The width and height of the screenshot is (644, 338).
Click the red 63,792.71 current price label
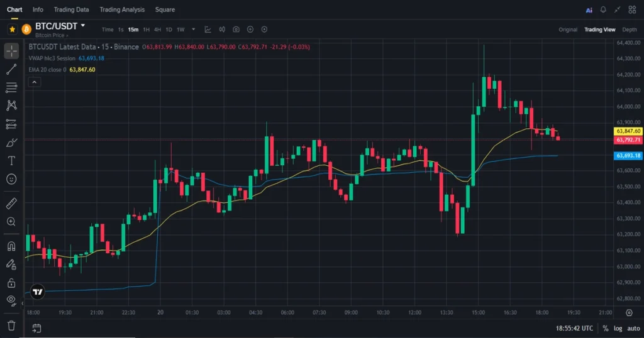[x=628, y=140]
